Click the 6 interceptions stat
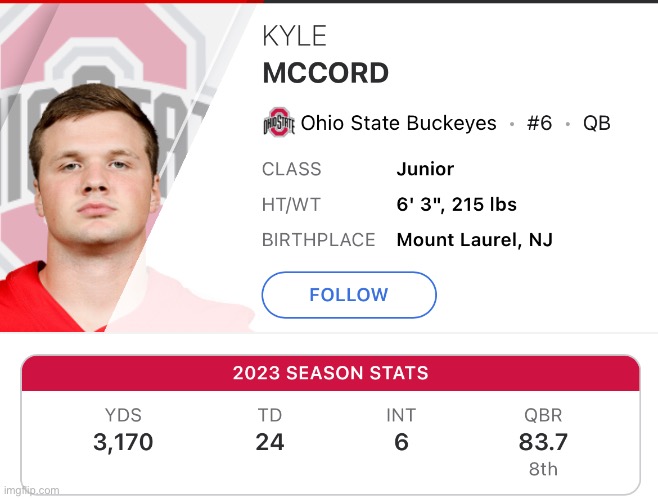The height and width of the screenshot is (499, 658). pos(401,441)
